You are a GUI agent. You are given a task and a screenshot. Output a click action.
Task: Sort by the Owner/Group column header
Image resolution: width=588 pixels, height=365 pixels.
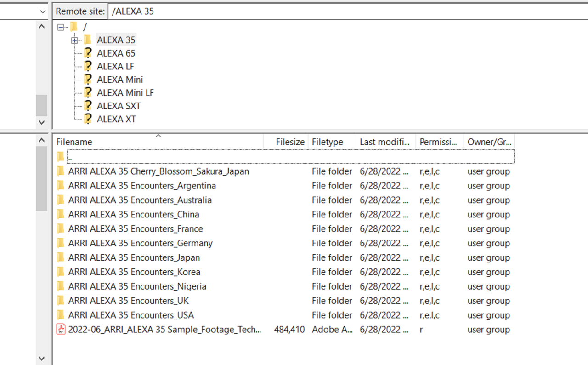[x=489, y=142]
